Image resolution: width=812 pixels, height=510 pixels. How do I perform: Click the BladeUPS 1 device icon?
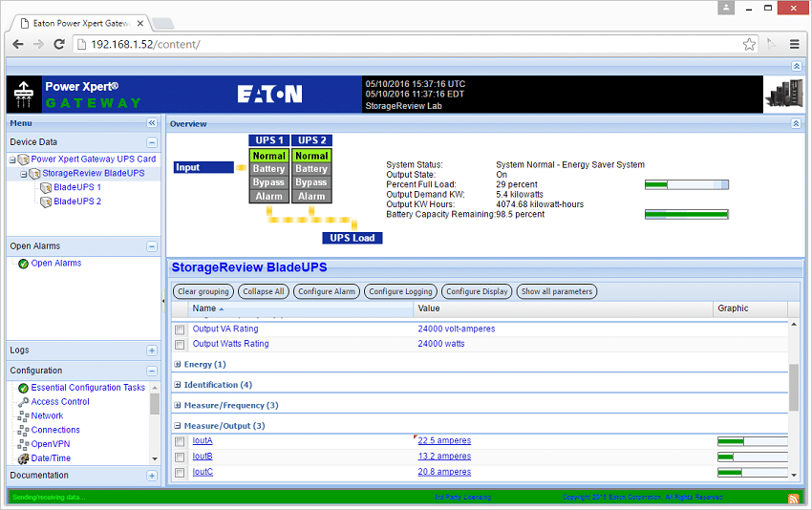pyautogui.click(x=46, y=188)
